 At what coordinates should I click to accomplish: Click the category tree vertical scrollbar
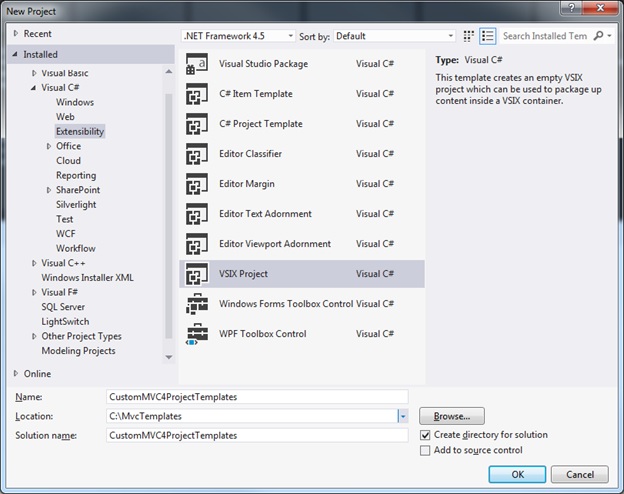click(168, 200)
